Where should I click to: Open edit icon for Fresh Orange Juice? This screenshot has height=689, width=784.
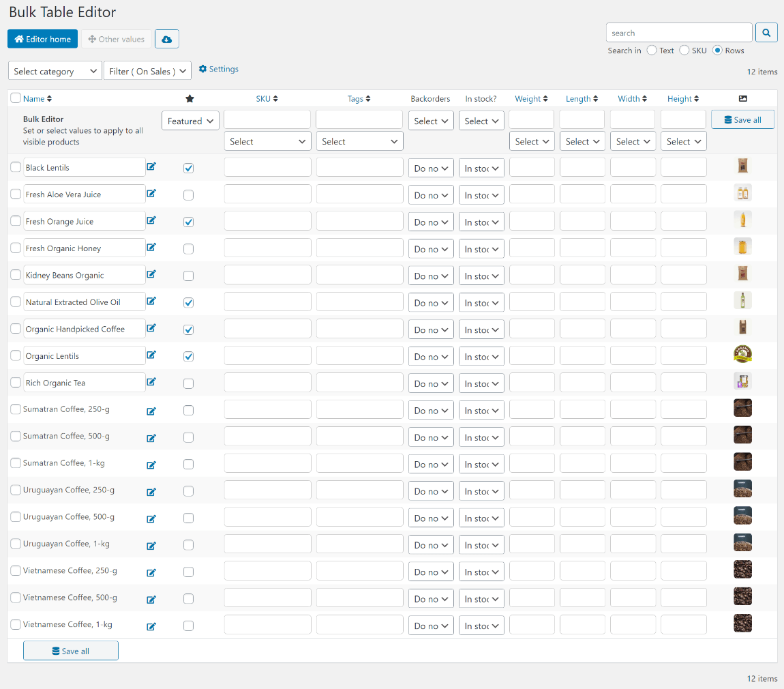(x=151, y=220)
